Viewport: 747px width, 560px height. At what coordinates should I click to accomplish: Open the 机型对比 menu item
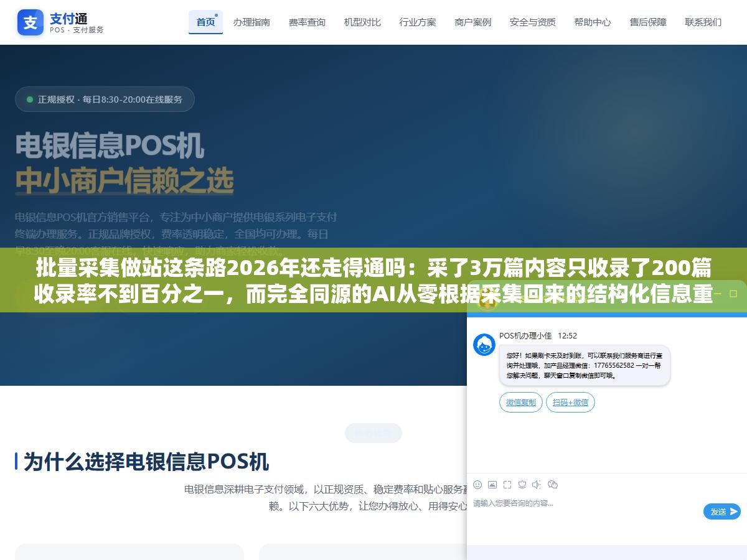point(362,22)
